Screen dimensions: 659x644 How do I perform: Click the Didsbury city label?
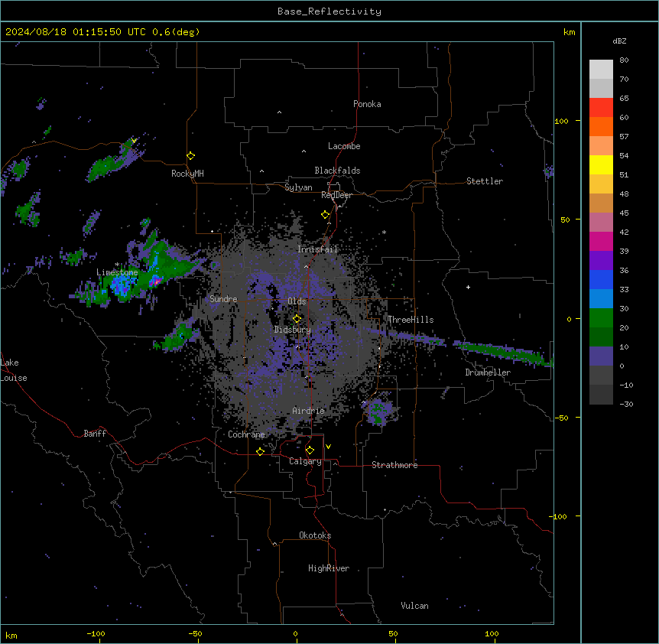coord(293,330)
